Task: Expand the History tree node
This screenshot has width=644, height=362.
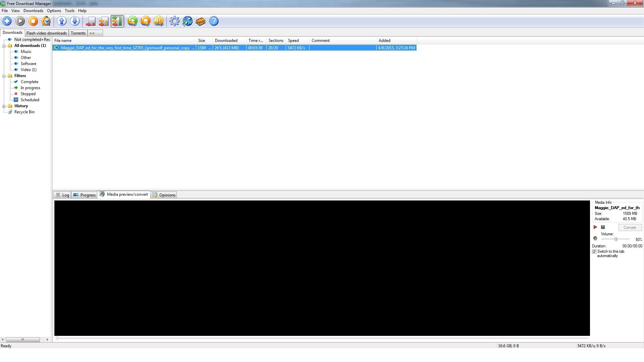Action: (x=4, y=106)
